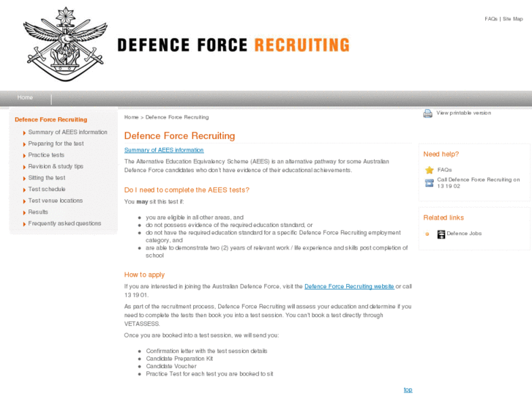Open the Results sidebar link
532x399 pixels.
click(x=38, y=212)
